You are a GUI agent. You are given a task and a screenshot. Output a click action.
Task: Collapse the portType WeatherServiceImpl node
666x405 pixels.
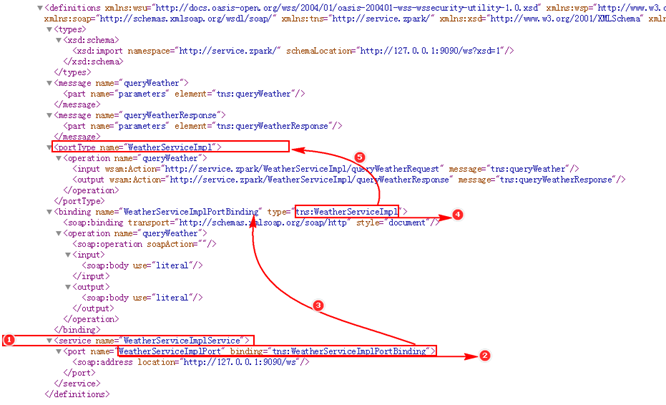tap(49, 147)
